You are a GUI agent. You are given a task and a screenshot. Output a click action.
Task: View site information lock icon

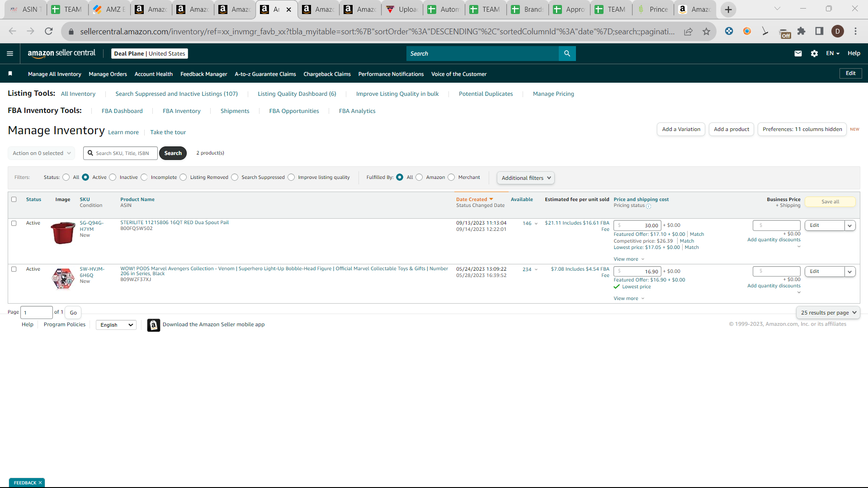(71, 31)
